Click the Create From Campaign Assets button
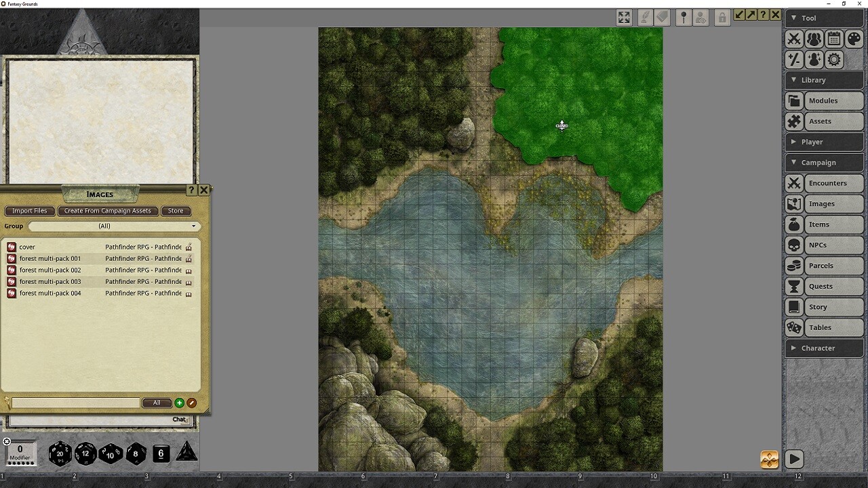 click(107, 211)
